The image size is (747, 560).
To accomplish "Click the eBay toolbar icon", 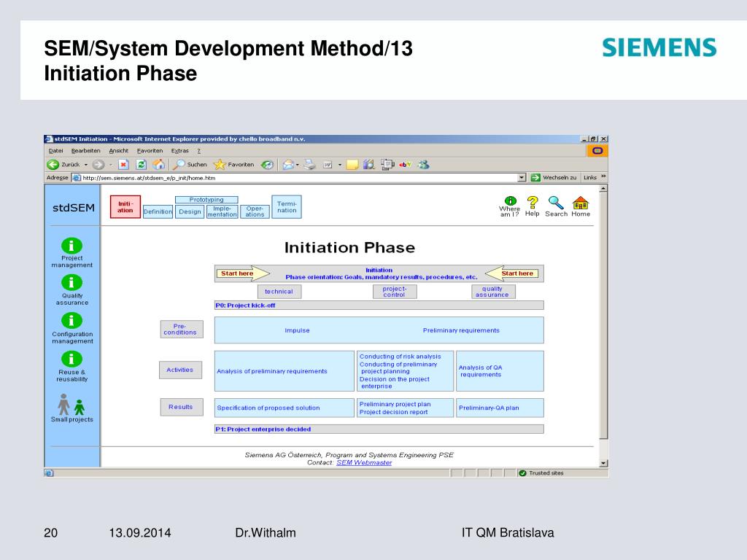I will tap(406, 165).
